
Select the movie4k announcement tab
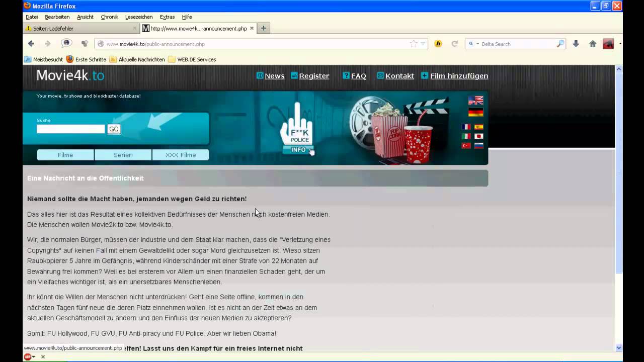(198, 28)
